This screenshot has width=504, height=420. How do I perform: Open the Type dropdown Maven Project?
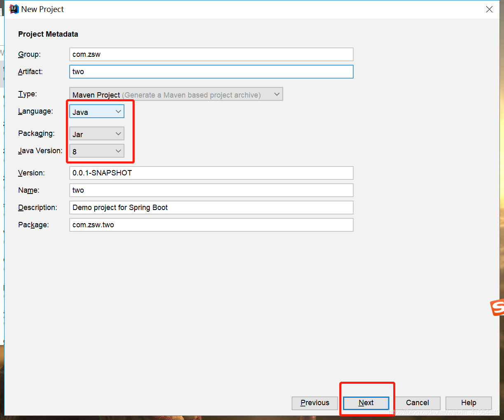(x=176, y=94)
